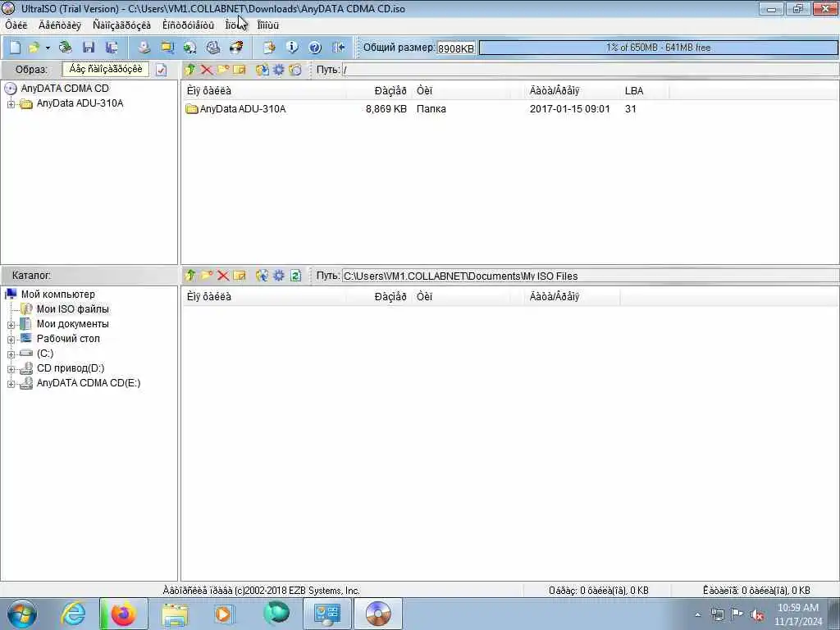Screen dimensions: 840x630
Task: Open the dropdown arrow beside the Open icon
Action: coord(48,48)
